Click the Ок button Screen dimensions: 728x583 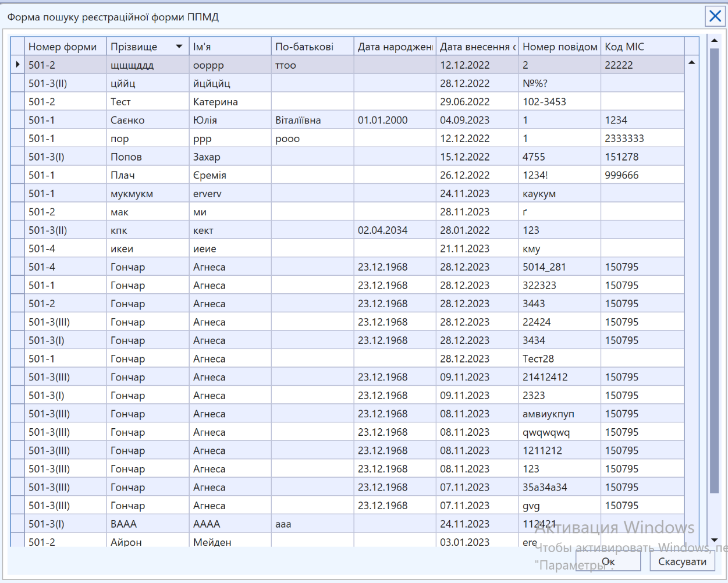click(x=608, y=561)
